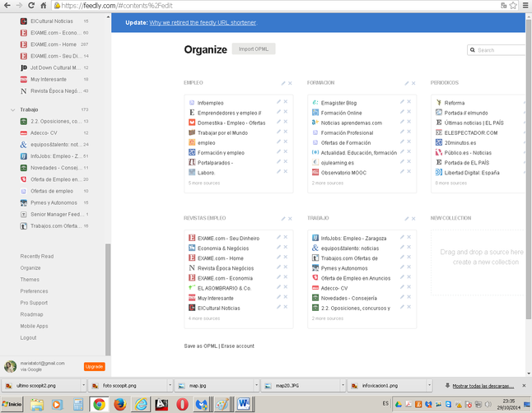Image resolution: width=532 pixels, height=413 pixels.
Task: Click the sidebar vertical scrollbar
Action: coord(108,299)
